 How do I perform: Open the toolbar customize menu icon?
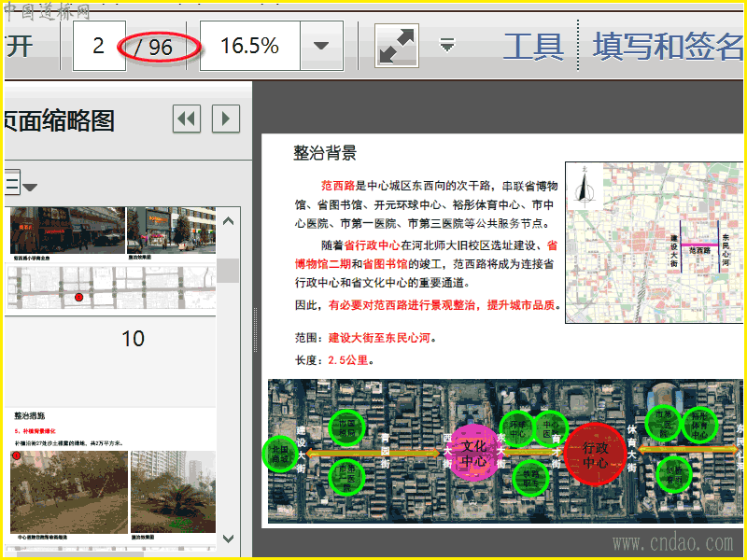point(447,45)
